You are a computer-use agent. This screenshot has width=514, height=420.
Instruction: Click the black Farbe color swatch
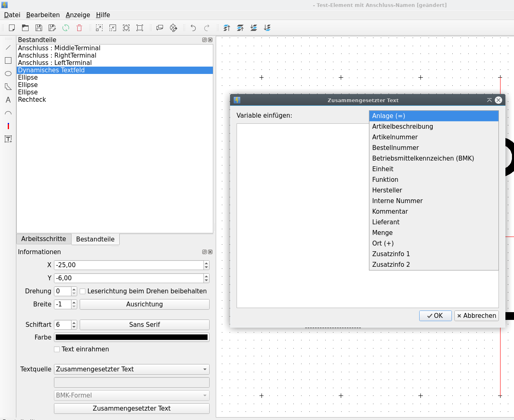click(132, 337)
